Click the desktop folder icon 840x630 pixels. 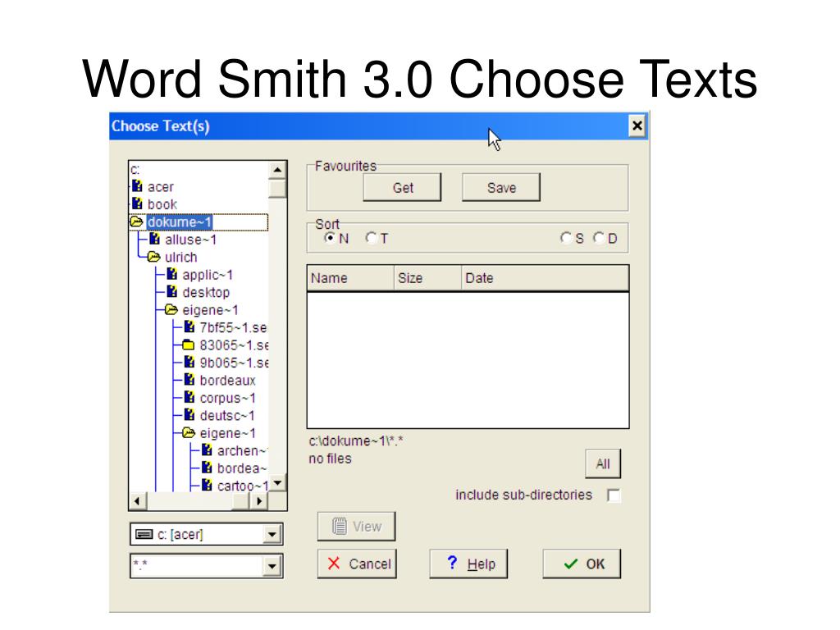(172, 292)
